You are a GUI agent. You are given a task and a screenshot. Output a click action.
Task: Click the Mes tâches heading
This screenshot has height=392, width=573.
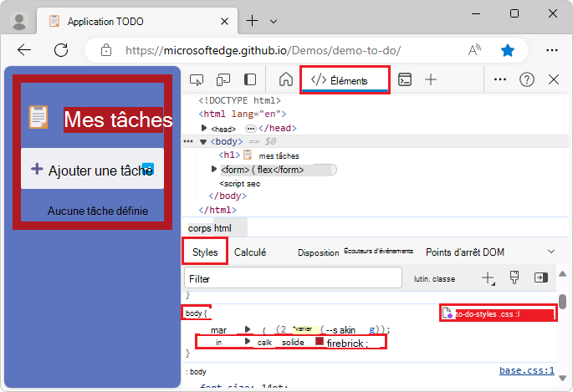(118, 120)
